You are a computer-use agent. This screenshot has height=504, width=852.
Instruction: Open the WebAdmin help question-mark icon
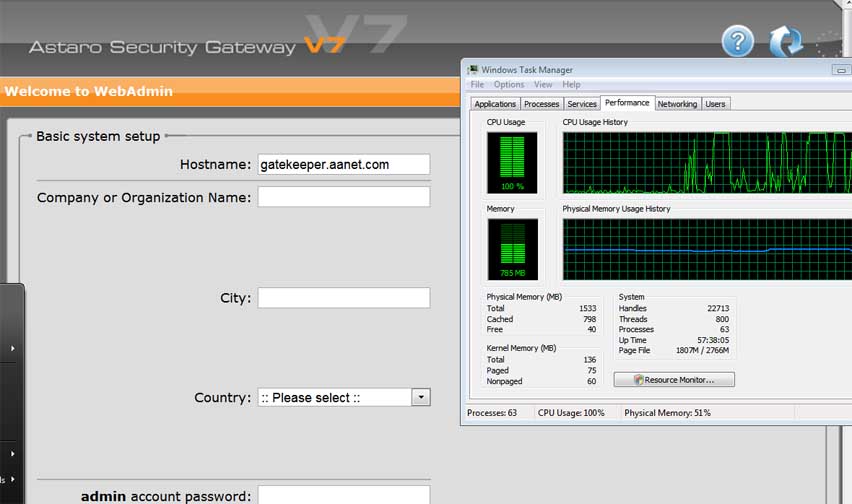[x=737, y=41]
